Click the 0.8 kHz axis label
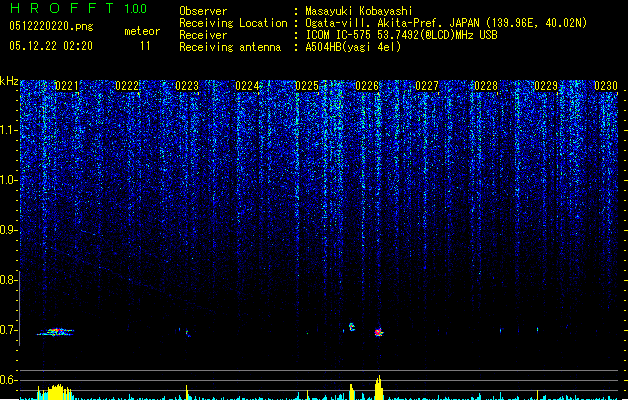Viewport: 629px width, 400px height. [9, 280]
